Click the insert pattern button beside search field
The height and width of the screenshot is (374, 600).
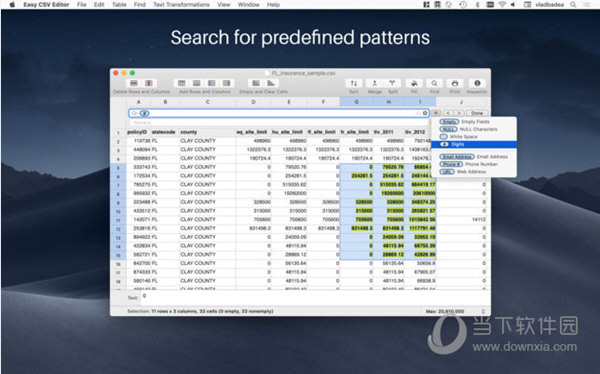[x=436, y=113]
